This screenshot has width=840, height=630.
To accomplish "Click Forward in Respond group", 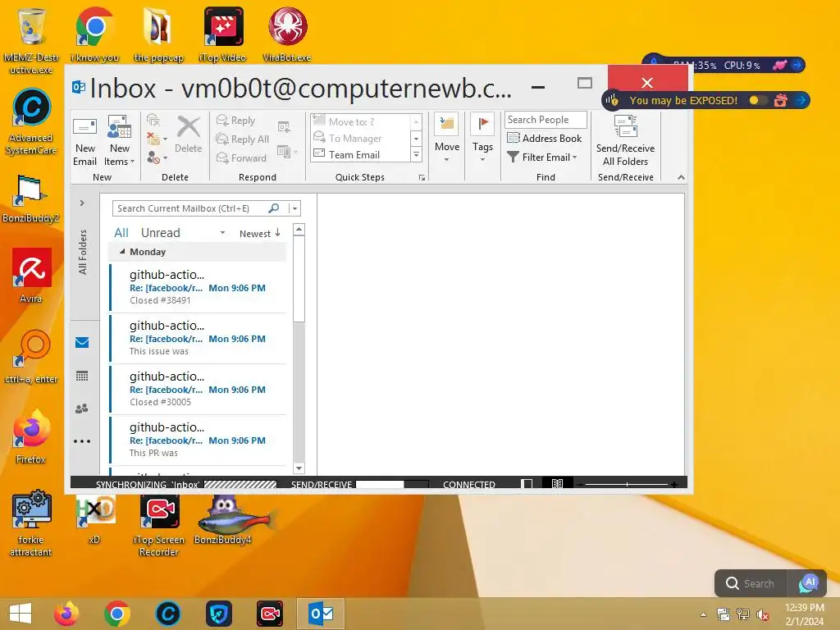I will (x=241, y=158).
